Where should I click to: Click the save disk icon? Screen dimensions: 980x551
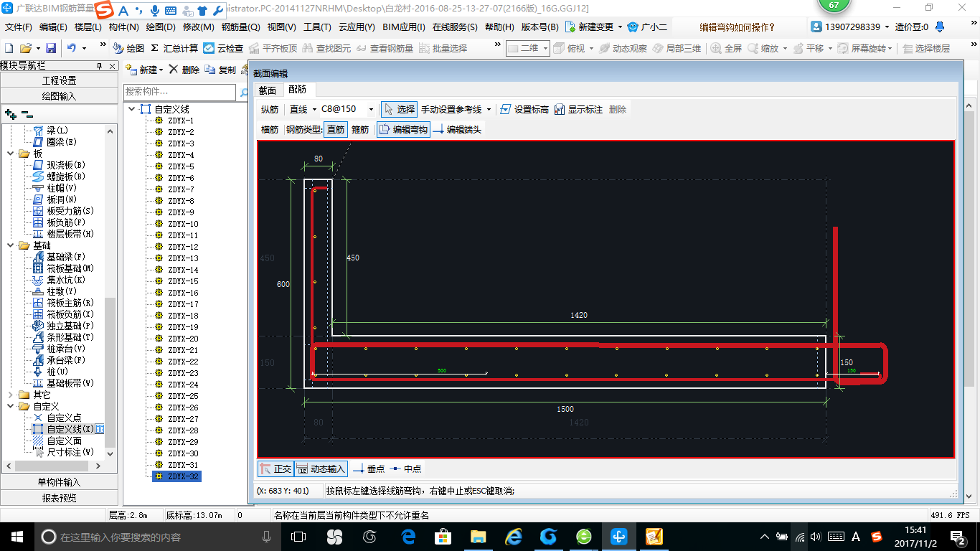pyautogui.click(x=51, y=48)
